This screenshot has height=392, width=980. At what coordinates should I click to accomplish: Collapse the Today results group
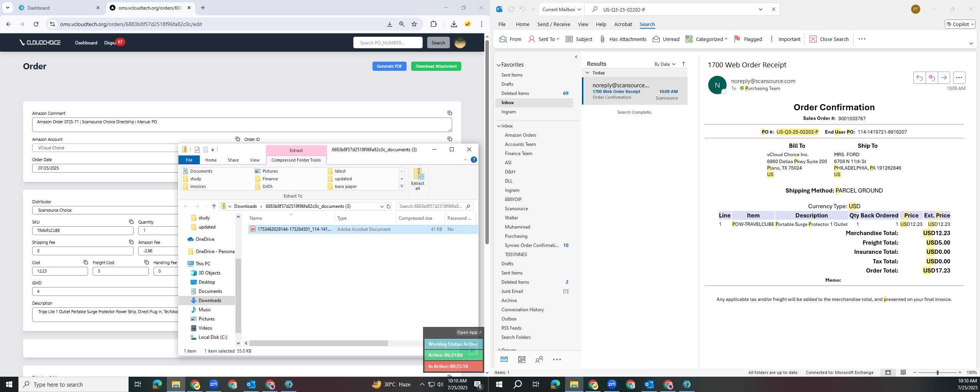pyautogui.click(x=587, y=72)
